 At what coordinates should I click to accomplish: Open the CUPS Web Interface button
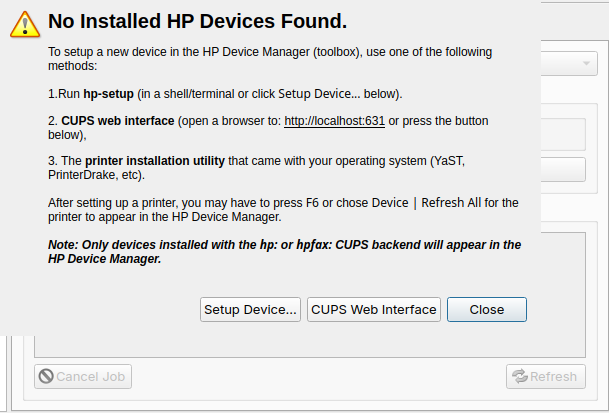pos(374,310)
